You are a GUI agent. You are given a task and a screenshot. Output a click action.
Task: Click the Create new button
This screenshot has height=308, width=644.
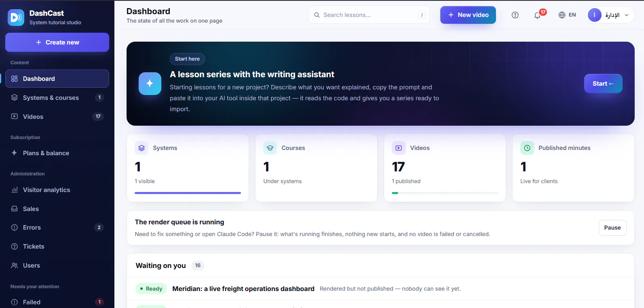pyautogui.click(x=57, y=42)
